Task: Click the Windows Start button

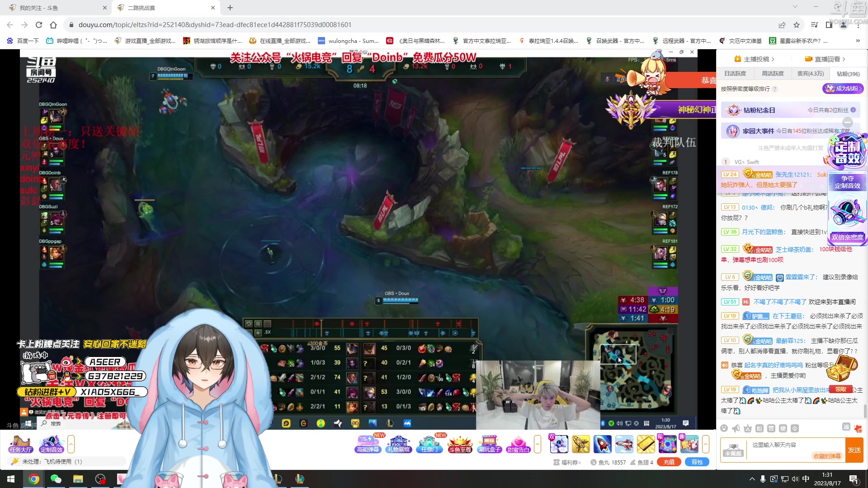Action: tap(11, 479)
